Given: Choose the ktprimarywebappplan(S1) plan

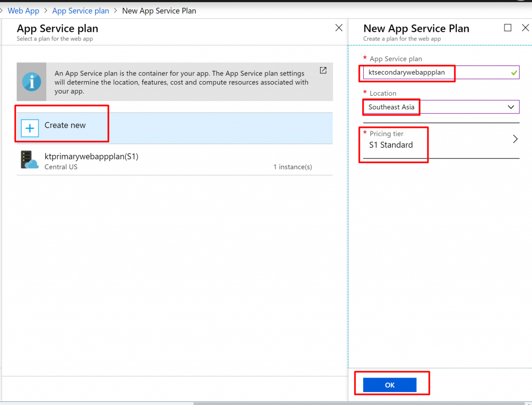Looking at the screenshot, I should point(175,160).
